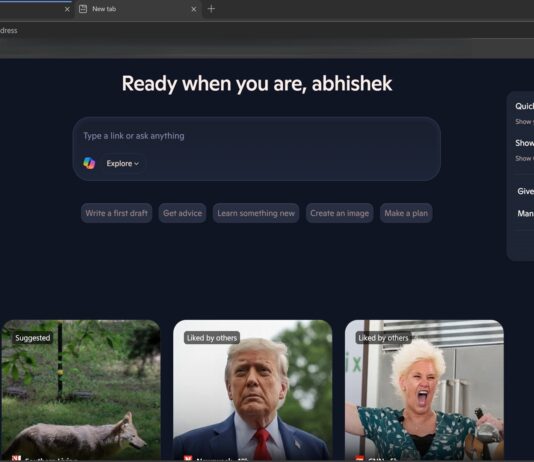534x462 pixels.
Task: Select Learn something new chip
Action: pyautogui.click(x=256, y=213)
